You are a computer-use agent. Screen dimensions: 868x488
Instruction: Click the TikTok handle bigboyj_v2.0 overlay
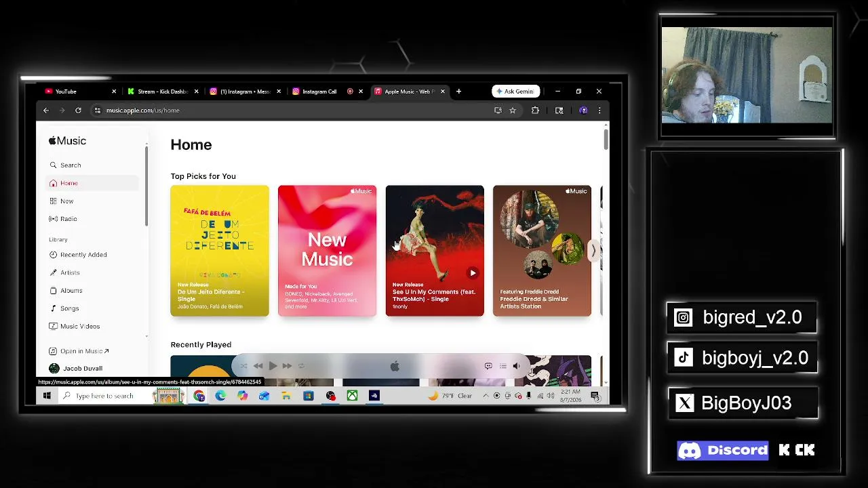(742, 358)
